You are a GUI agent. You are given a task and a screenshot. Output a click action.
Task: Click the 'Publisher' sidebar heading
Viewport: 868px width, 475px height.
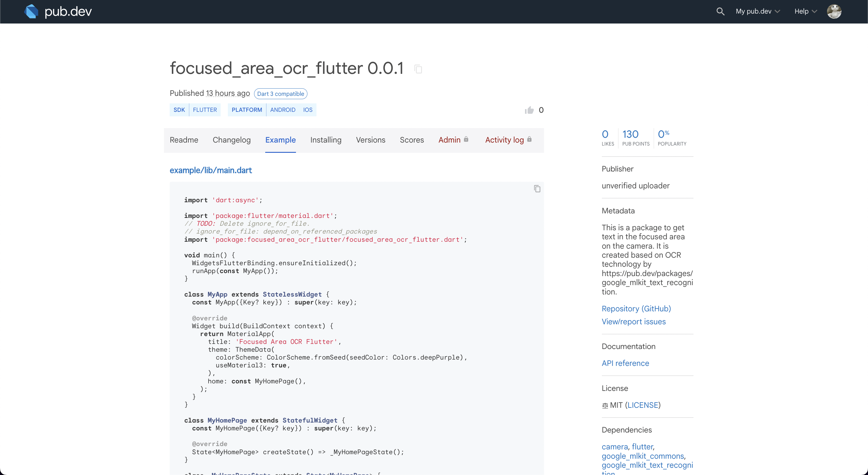[x=617, y=169]
